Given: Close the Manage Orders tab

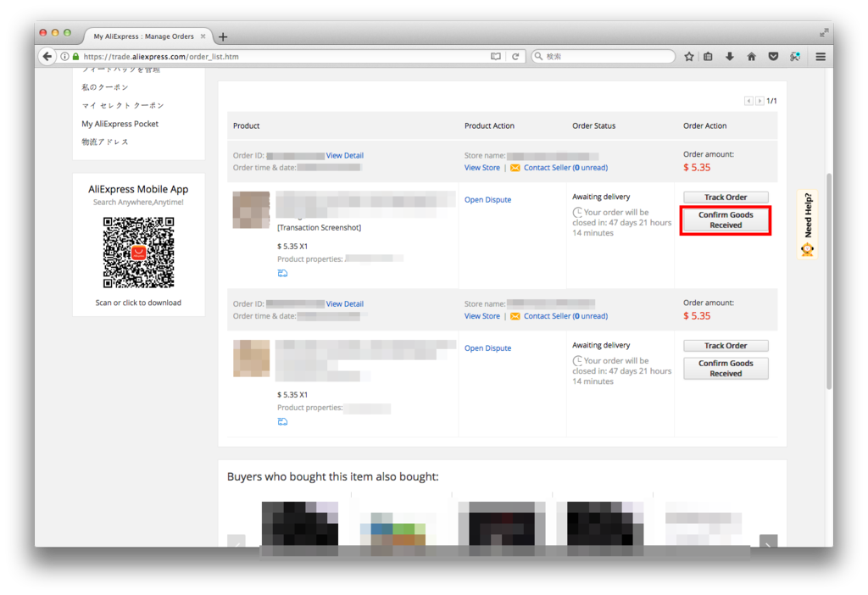Looking at the screenshot, I should coord(203,36).
